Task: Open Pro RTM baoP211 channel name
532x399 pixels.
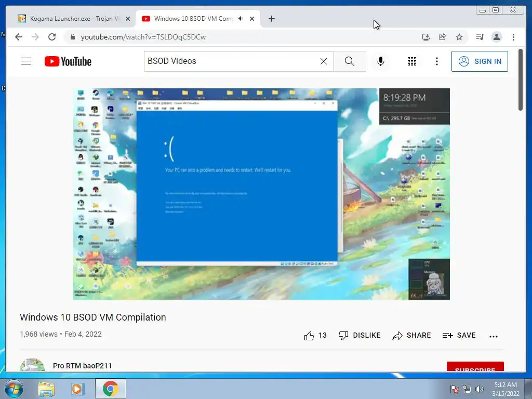Action: [x=82, y=366]
